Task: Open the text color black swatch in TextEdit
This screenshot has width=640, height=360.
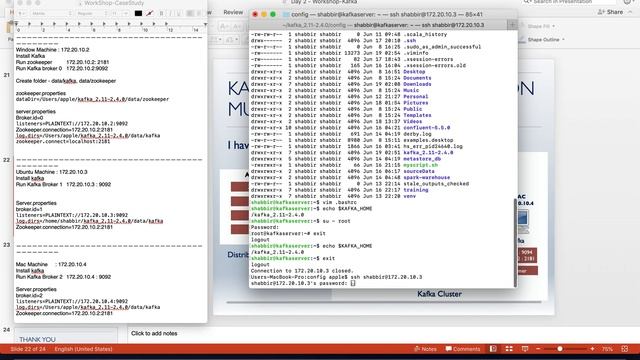Action: click(138, 13)
